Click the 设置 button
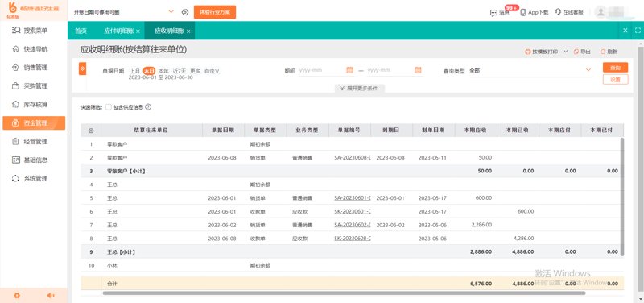This screenshot has height=303, width=644. pyautogui.click(x=615, y=79)
